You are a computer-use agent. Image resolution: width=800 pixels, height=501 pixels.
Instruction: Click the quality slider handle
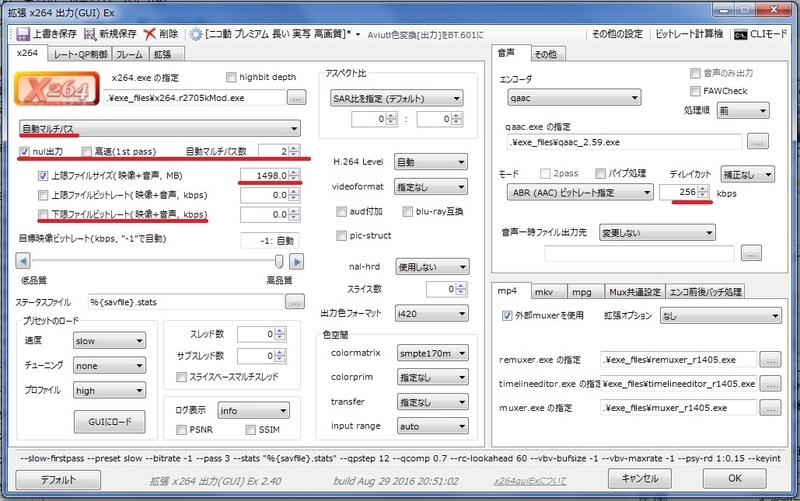pyautogui.click(x=279, y=261)
